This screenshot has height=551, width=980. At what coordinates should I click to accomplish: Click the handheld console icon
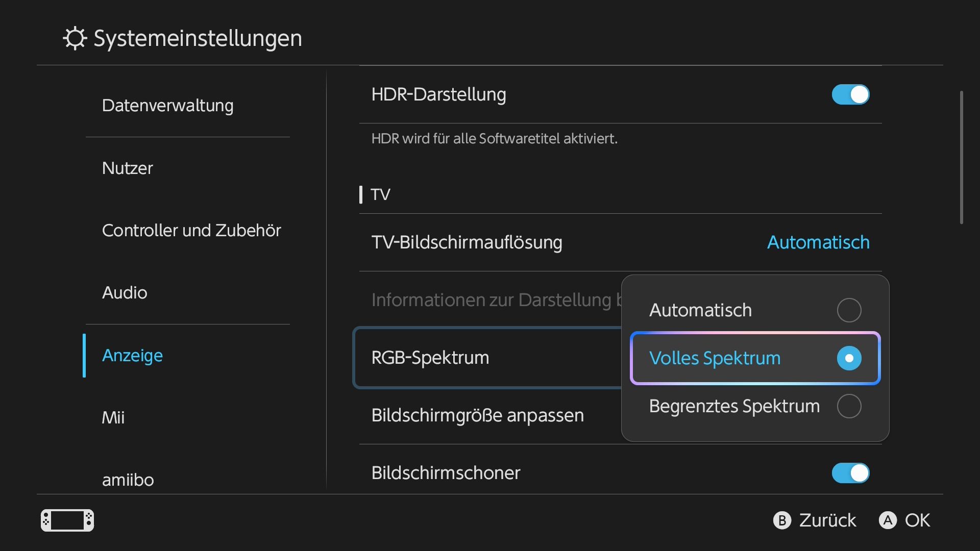click(67, 520)
